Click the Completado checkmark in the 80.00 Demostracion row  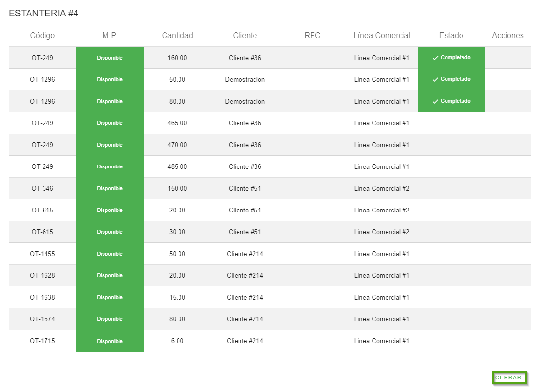[435, 101]
